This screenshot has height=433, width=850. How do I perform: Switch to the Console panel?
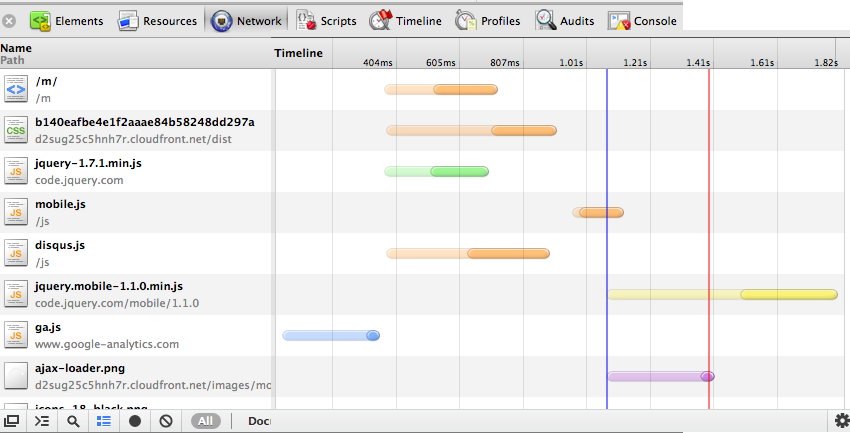coord(644,20)
